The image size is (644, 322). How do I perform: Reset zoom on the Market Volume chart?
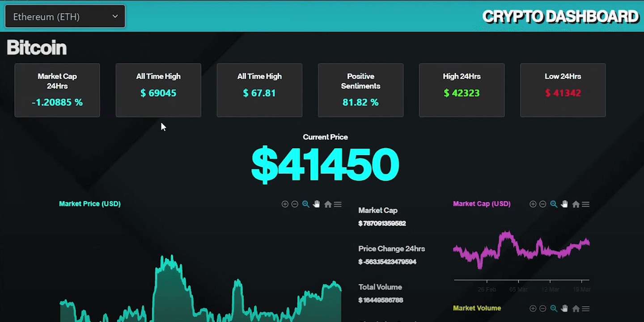coord(576,309)
